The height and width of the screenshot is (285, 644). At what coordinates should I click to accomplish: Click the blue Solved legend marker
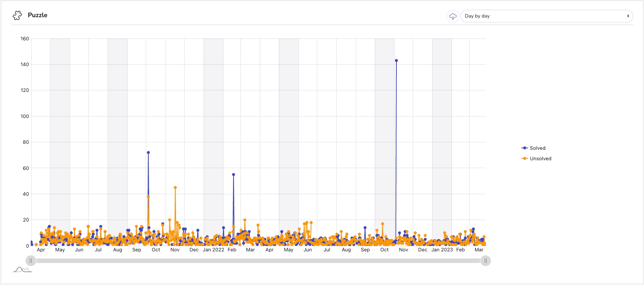(525, 148)
